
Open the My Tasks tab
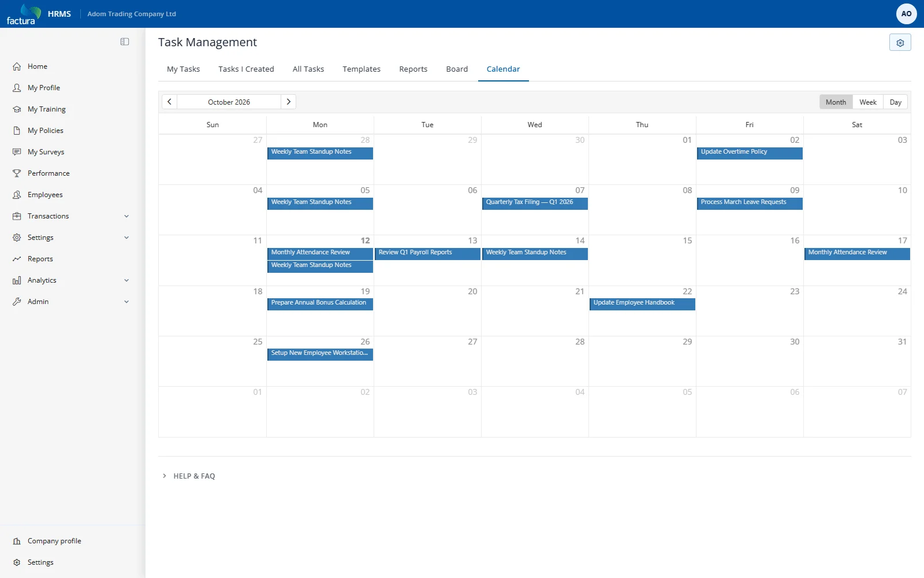coord(183,69)
